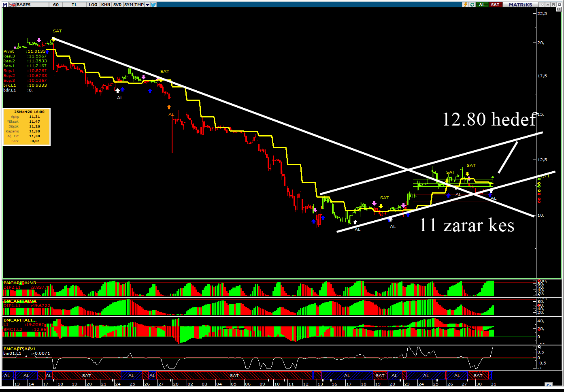Click the minimize chart window button
This screenshot has height=392, width=564.
pyautogui.click(x=548, y=5)
